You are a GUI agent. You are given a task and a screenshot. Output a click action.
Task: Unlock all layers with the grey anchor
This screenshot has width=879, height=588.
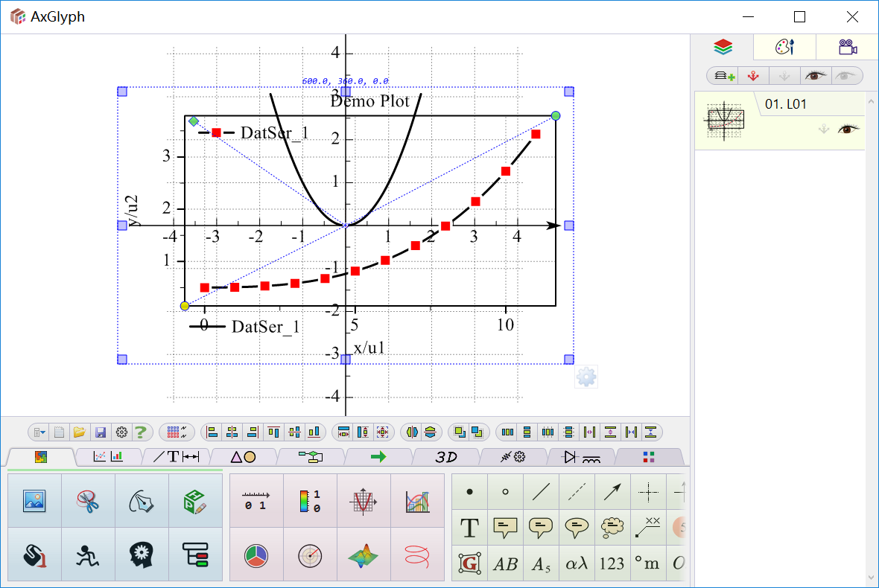point(784,76)
